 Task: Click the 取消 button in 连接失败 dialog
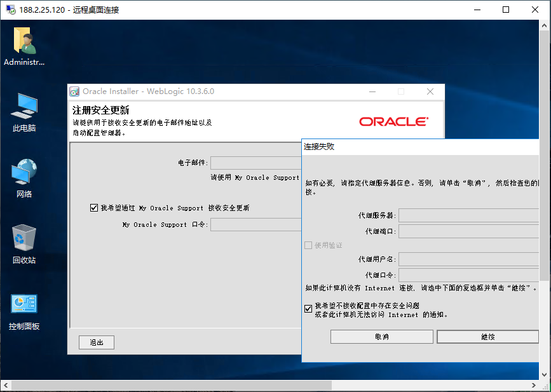(x=381, y=337)
